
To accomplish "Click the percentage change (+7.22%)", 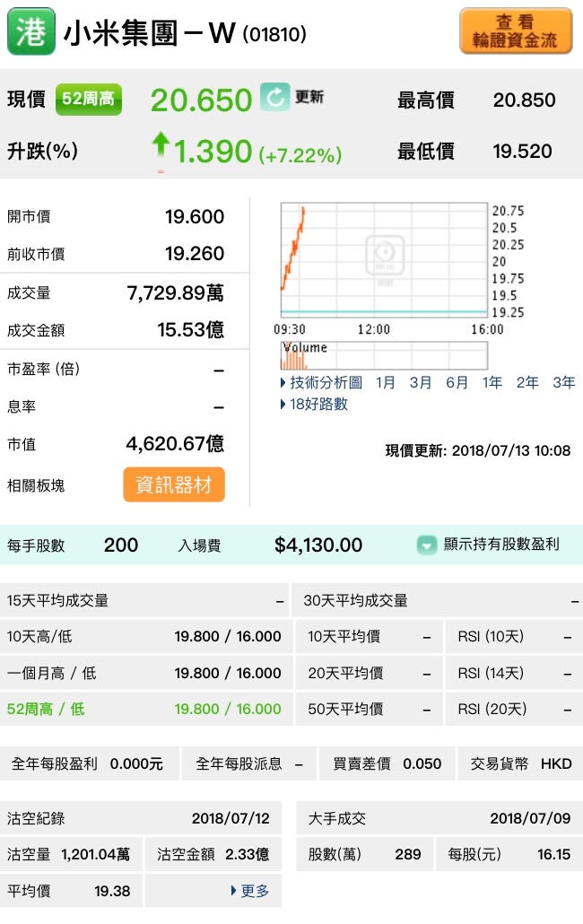I will (x=300, y=155).
